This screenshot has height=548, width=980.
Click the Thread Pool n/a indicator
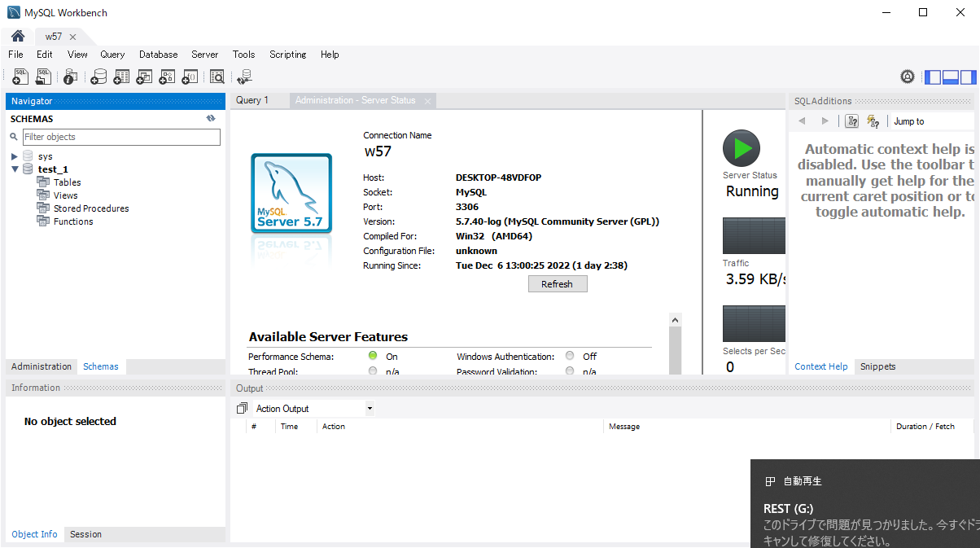373,371
